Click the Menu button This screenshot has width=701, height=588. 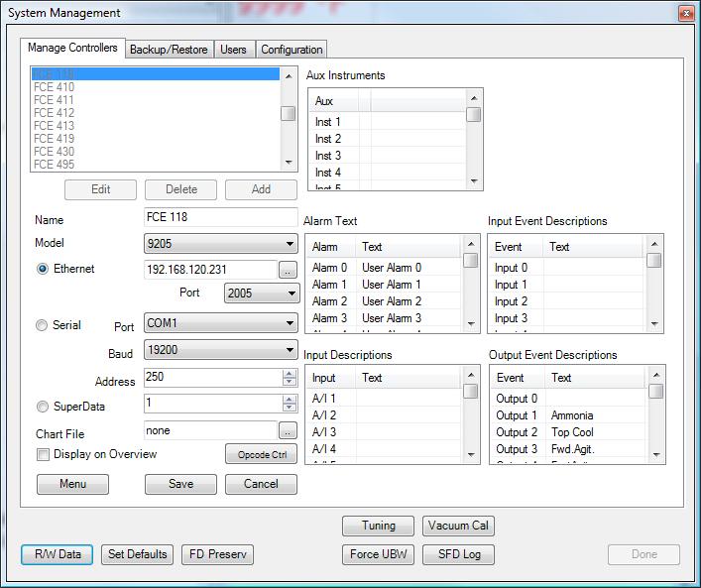pos(72,484)
